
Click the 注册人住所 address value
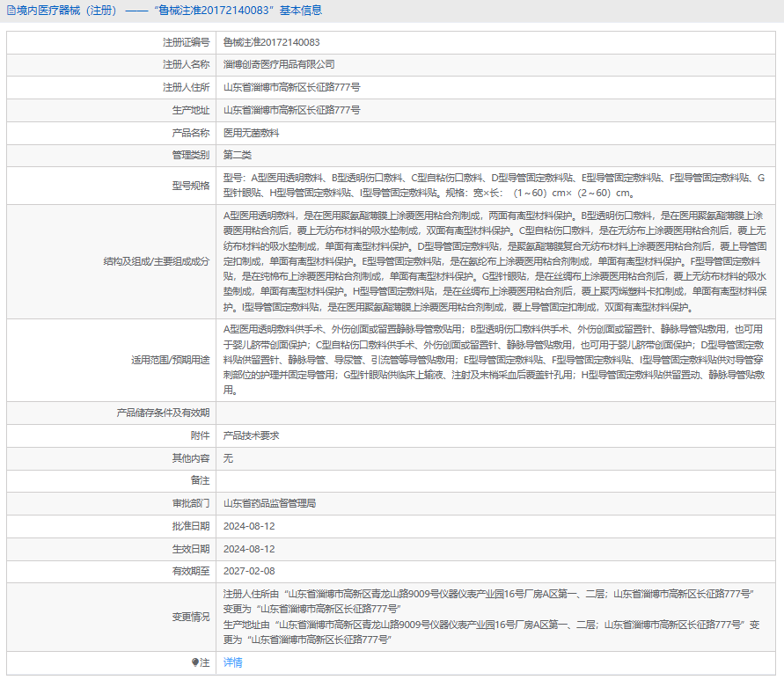(291, 87)
